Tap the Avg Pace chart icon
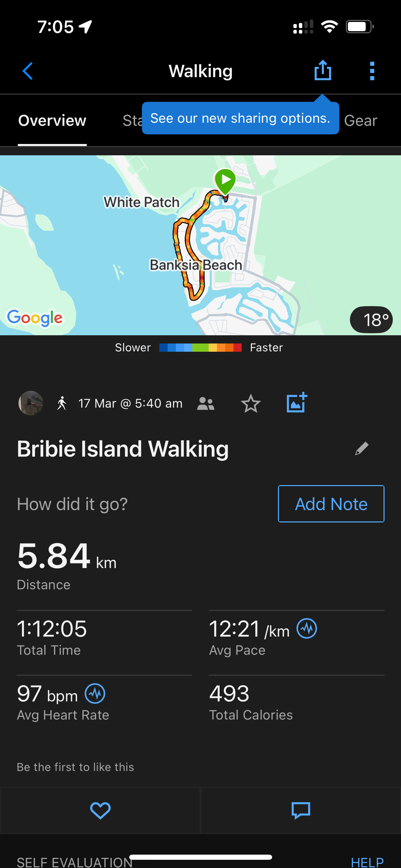Viewport: 401px width, 868px height. (306, 628)
